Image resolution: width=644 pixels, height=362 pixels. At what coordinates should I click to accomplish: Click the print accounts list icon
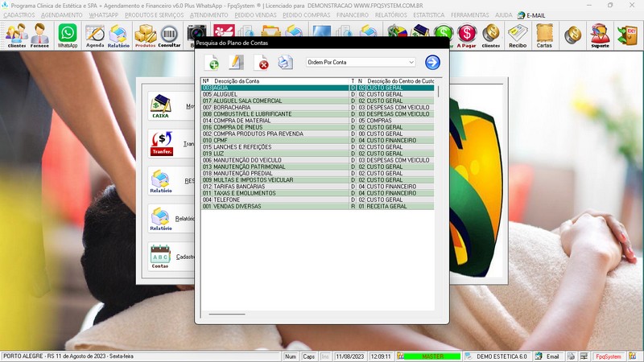pyautogui.click(x=285, y=63)
